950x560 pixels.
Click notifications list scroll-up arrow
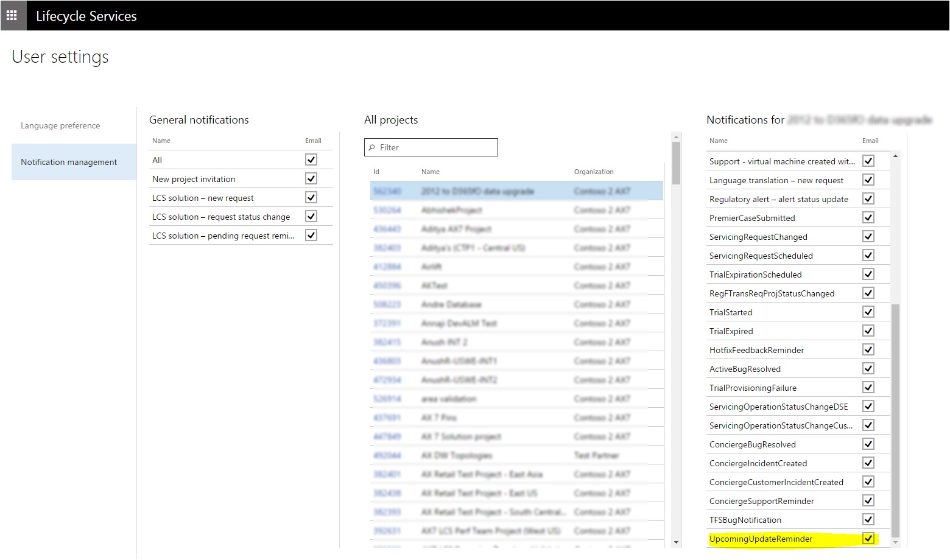point(895,156)
